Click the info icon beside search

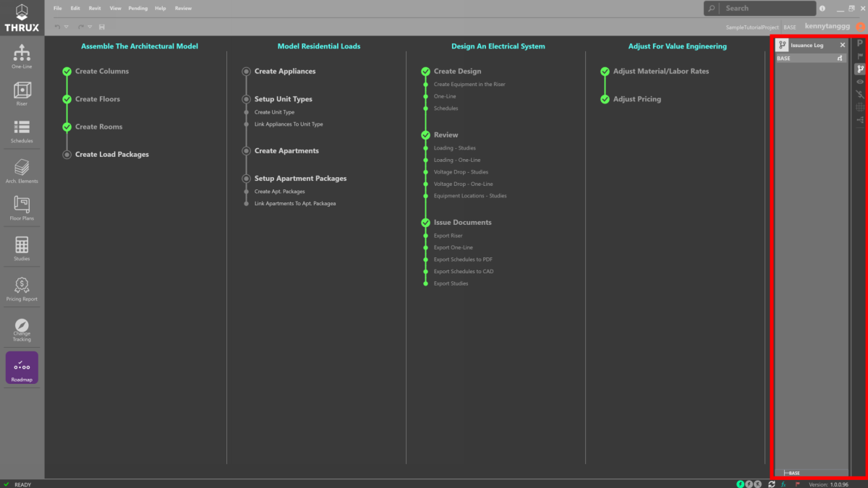(x=822, y=9)
